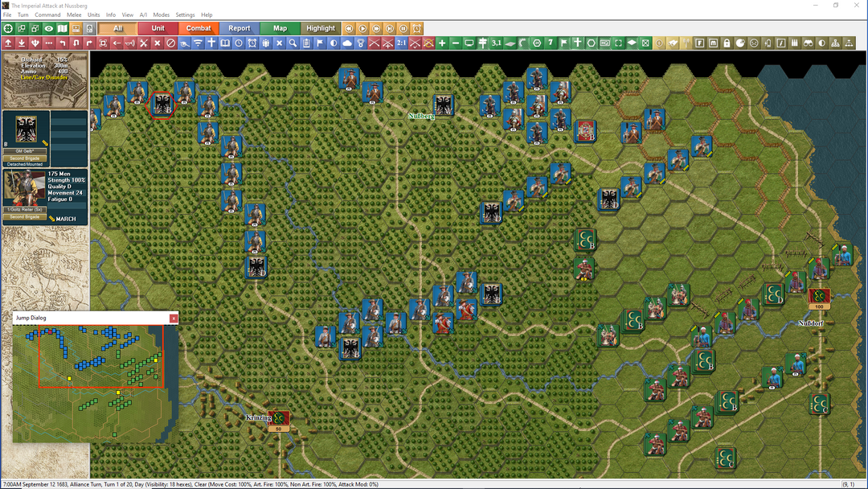Open the Units menu

pyautogui.click(x=93, y=15)
